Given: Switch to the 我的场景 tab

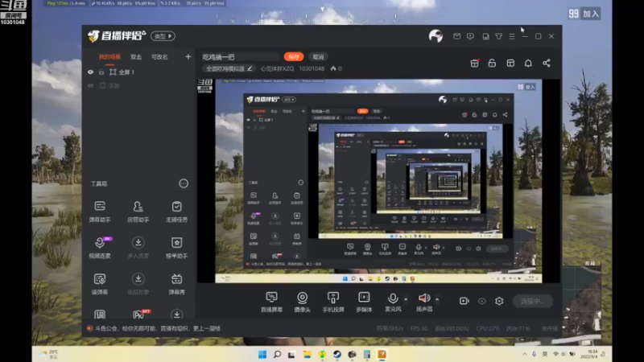Looking at the screenshot, I should tap(109, 57).
